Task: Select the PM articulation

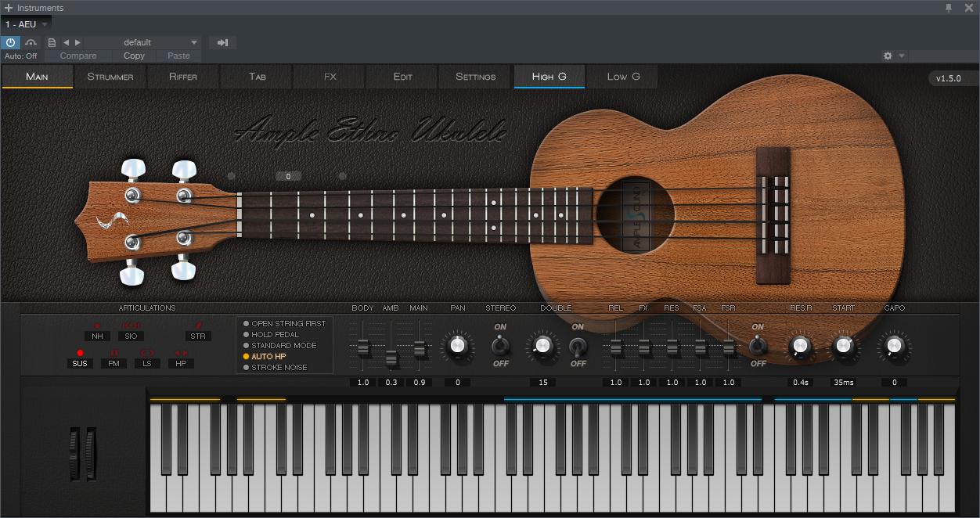Action: pos(113,363)
